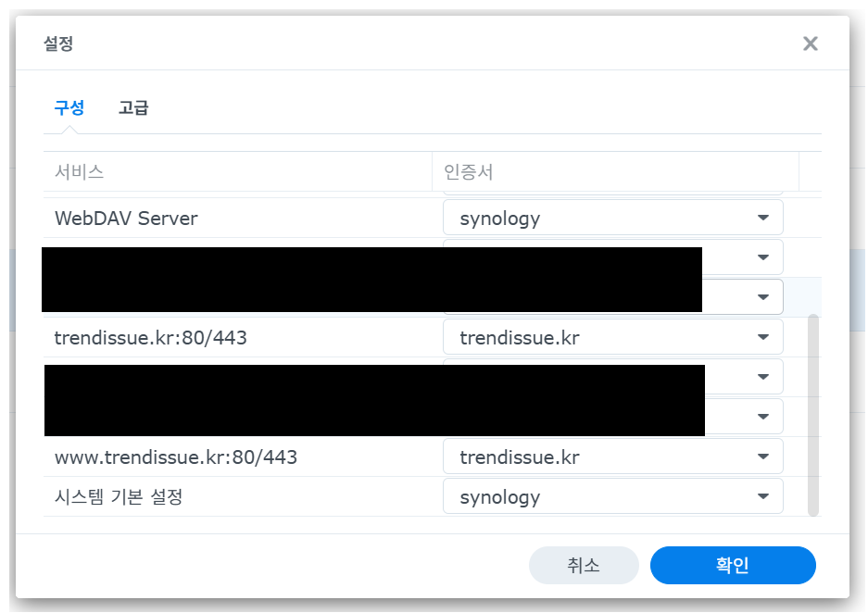Select the 구성 tab
This screenshot has height=613, width=868.
click(69, 107)
